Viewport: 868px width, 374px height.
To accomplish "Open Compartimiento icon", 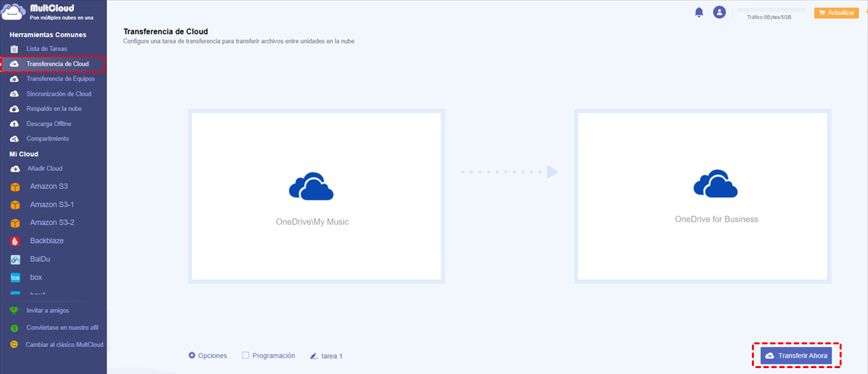I will point(14,139).
